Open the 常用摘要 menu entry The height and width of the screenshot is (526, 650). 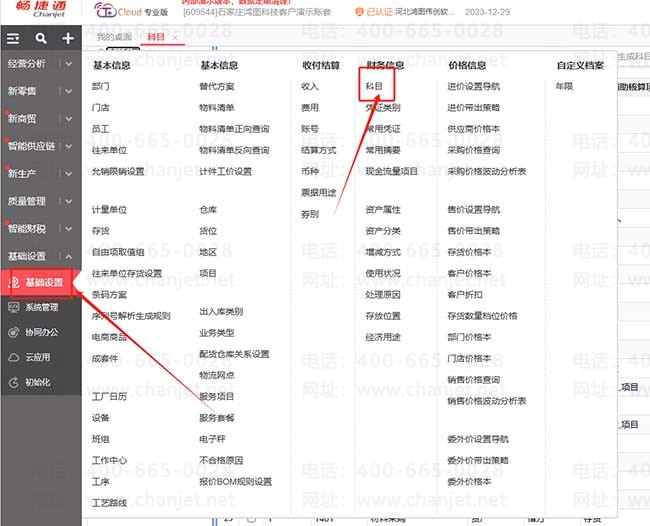383,150
